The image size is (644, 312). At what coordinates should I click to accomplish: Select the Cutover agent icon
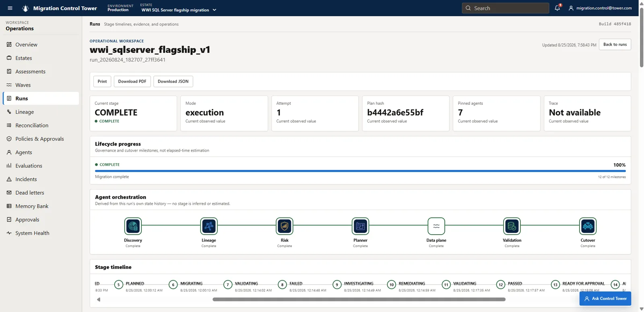click(588, 226)
